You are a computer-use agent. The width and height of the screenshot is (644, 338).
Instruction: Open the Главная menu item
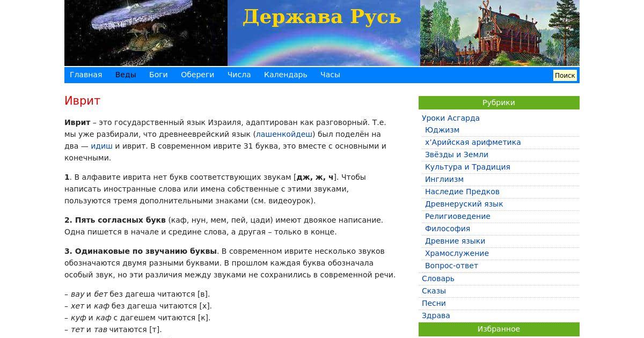coord(86,75)
